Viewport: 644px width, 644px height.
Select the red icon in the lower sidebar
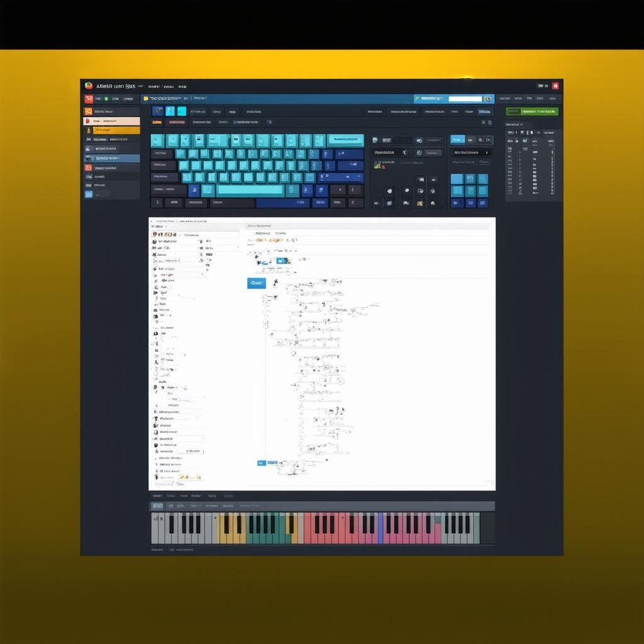point(89,168)
